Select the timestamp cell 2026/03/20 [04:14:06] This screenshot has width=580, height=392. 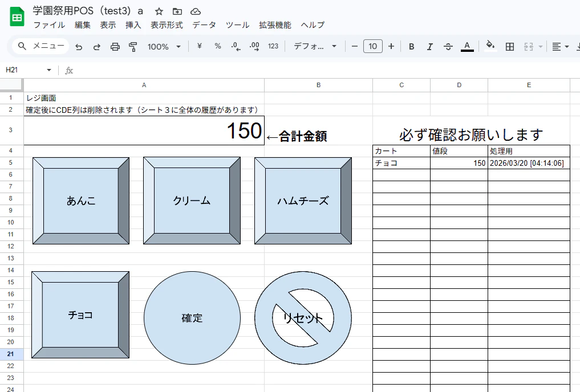(529, 163)
